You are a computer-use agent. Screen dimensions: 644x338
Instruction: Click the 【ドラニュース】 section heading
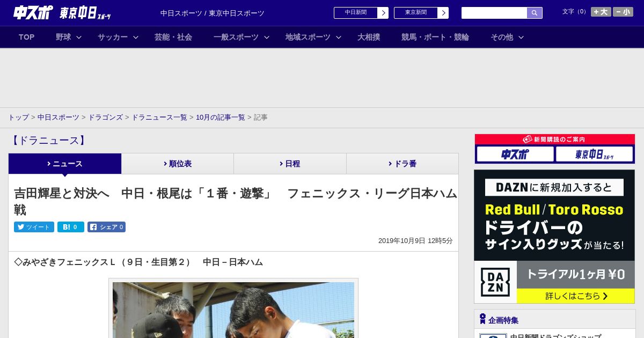point(48,141)
